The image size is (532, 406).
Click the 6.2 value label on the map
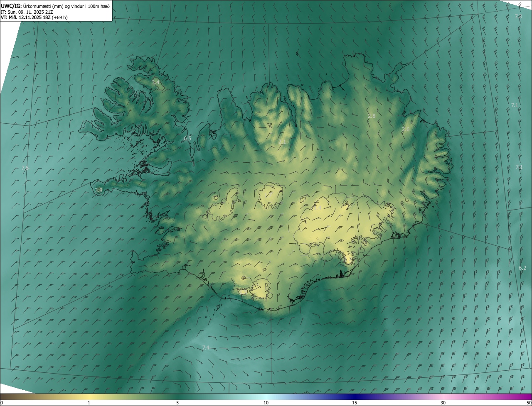click(522, 268)
